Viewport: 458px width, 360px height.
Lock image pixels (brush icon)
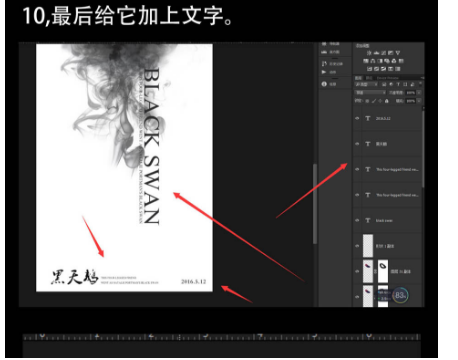(374, 101)
